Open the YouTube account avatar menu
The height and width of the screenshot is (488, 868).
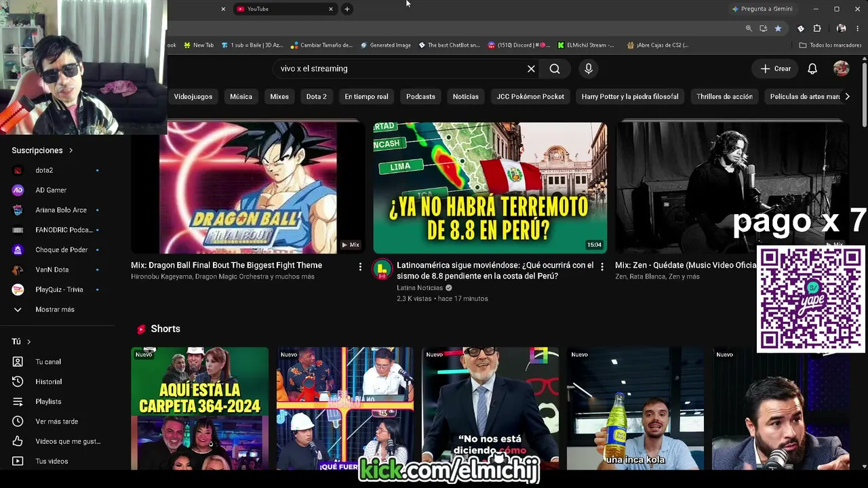coord(841,68)
